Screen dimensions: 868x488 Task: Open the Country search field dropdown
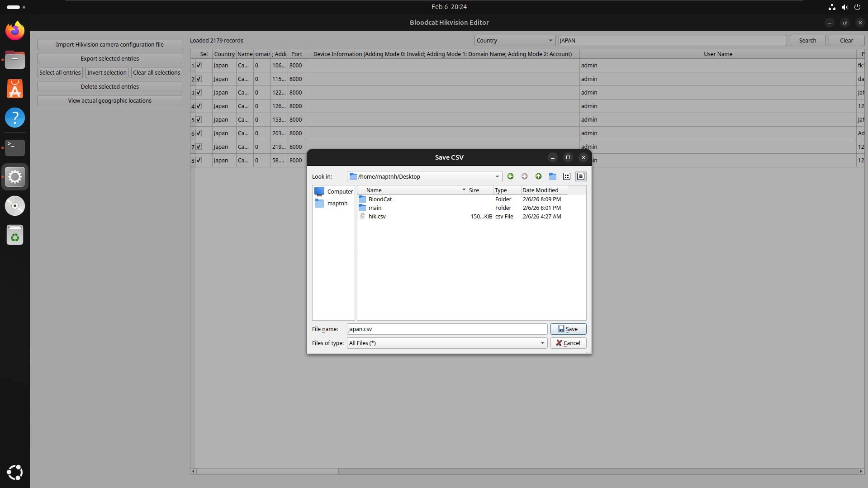coord(515,41)
